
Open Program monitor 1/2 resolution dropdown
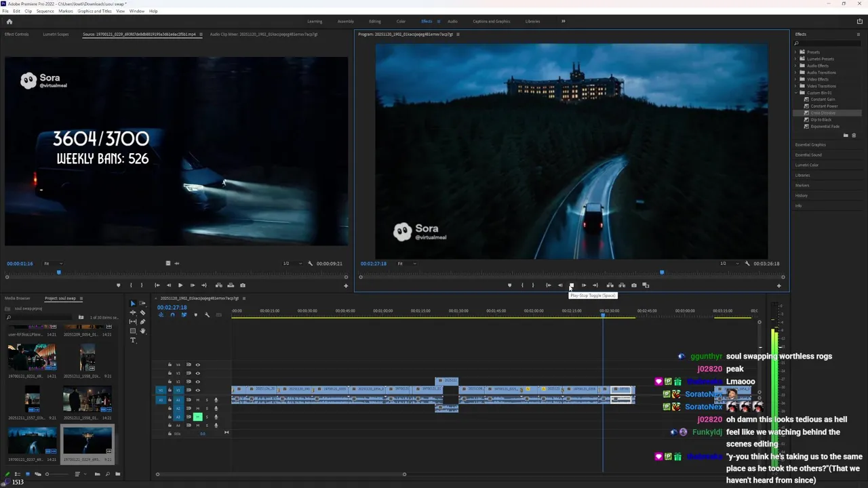730,264
